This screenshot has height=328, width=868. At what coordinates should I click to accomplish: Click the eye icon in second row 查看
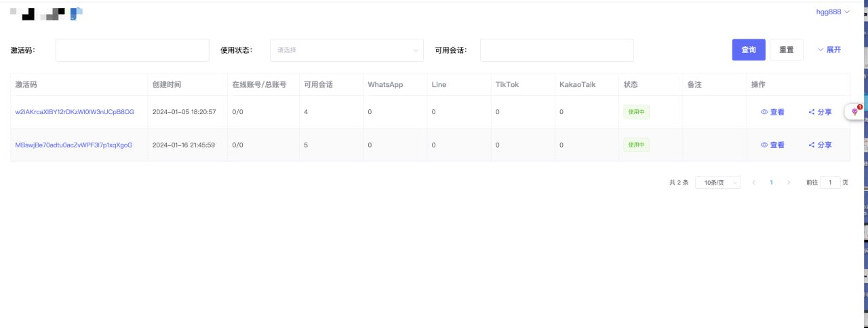[x=764, y=145]
